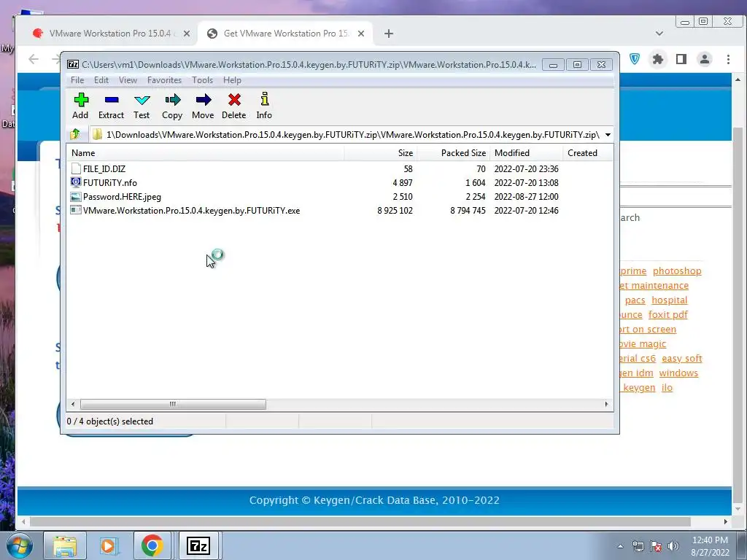Open the View menu

pyautogui.click(x=128, y=80)
